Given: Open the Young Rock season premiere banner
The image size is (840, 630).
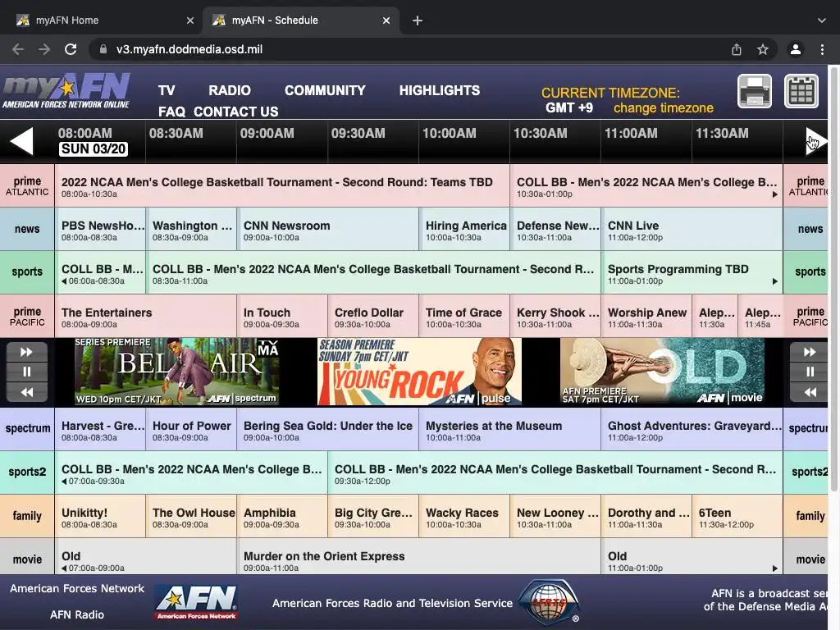Looking at the screenshot, I should [419, 372].
